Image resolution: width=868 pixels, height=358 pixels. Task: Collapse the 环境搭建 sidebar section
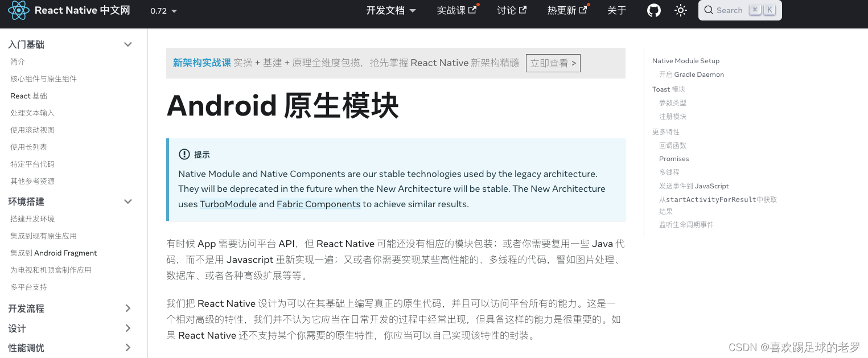point(71,201)
